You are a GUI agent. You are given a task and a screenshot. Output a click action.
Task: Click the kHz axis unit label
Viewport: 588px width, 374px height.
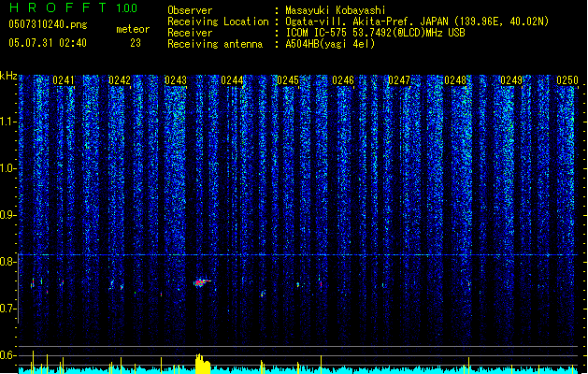(x=8, y=76)
